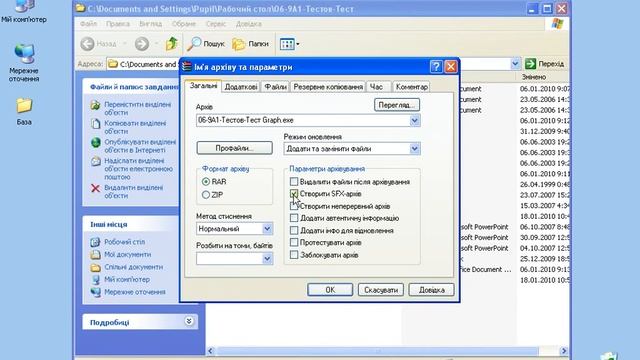
Task: Open Режим оновлення dropdown
Action: pyautogui.click(x=414, y=149)
